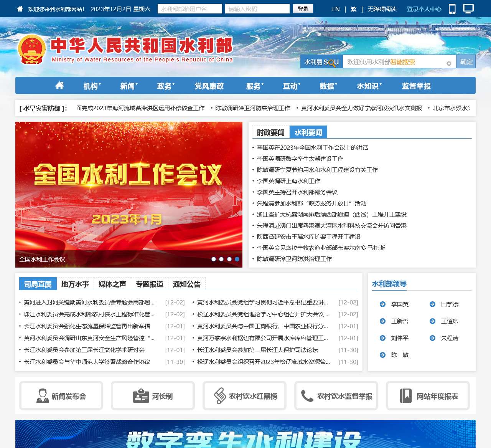Viewport: 491px width, 448px height.
Task: Show second carousel slide dot
Action: point(221,259)
